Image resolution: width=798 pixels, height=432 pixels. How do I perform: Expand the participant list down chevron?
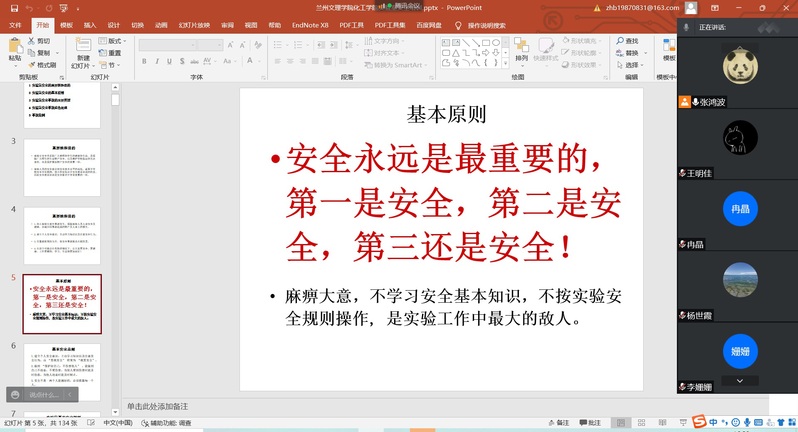tap(739, 380)
